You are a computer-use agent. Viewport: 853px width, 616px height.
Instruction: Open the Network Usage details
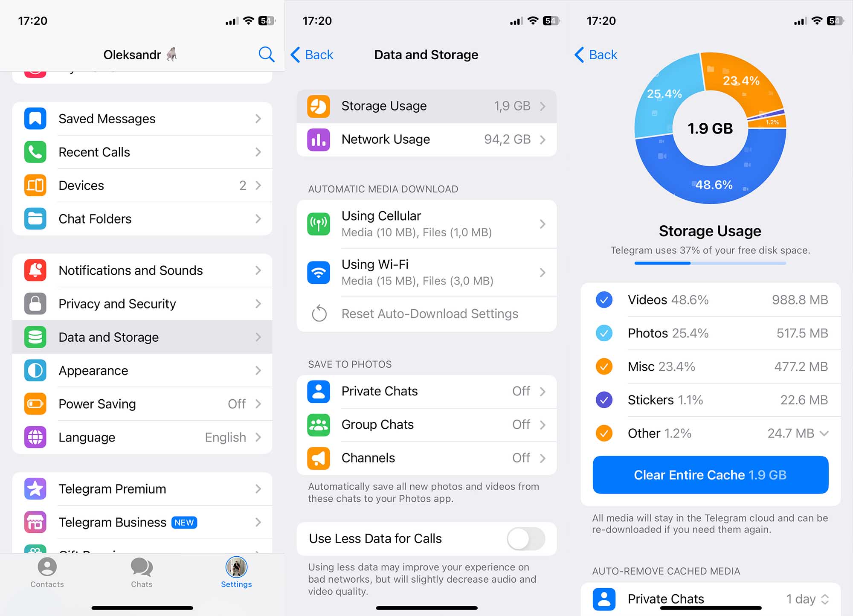[427, 139]
